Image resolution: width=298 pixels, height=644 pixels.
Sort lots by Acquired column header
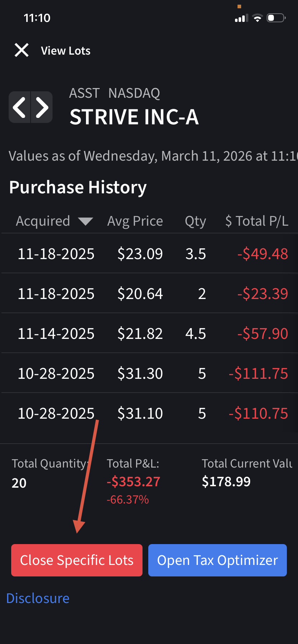43,221
